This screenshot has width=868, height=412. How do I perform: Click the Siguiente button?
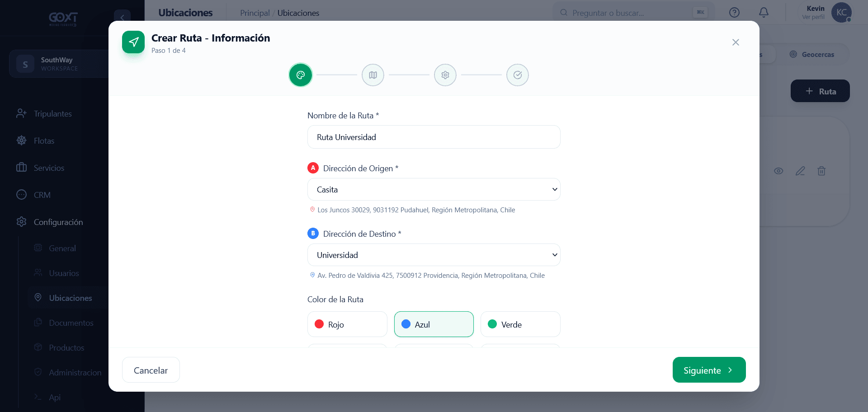[x=709, y=370]
